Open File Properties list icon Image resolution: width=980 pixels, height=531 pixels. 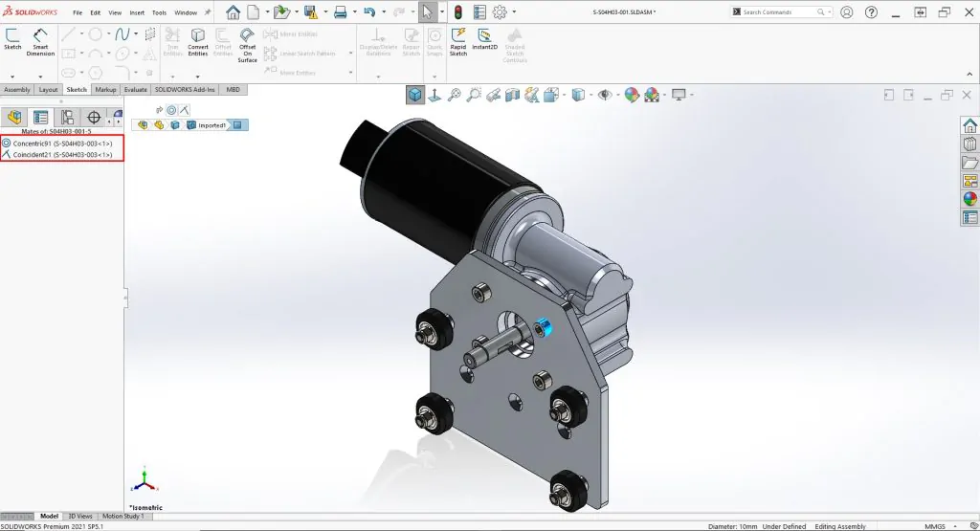point(479,11)
